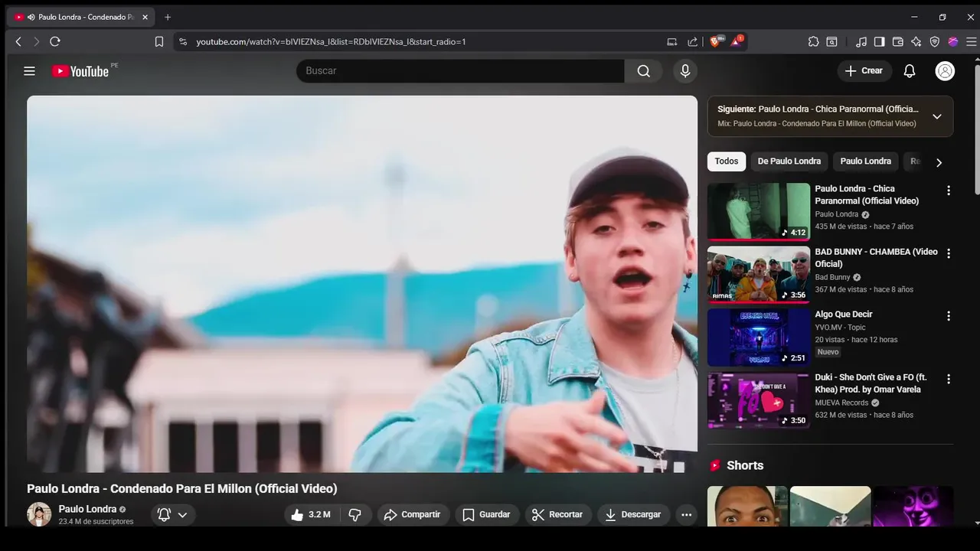Viewport: 980px width, 551px height.
Task: Open YouTube notifications bell
Action: pyautogui.click(x=910, y=71)
